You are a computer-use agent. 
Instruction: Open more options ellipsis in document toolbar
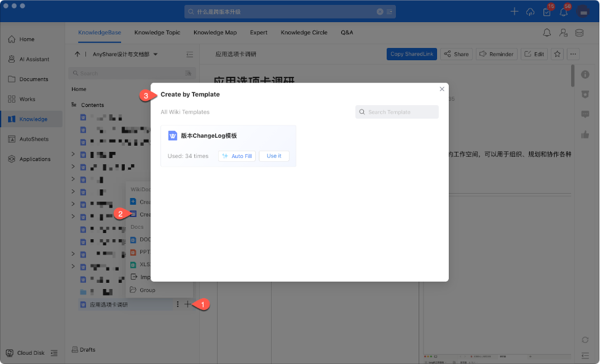[573, 54]
